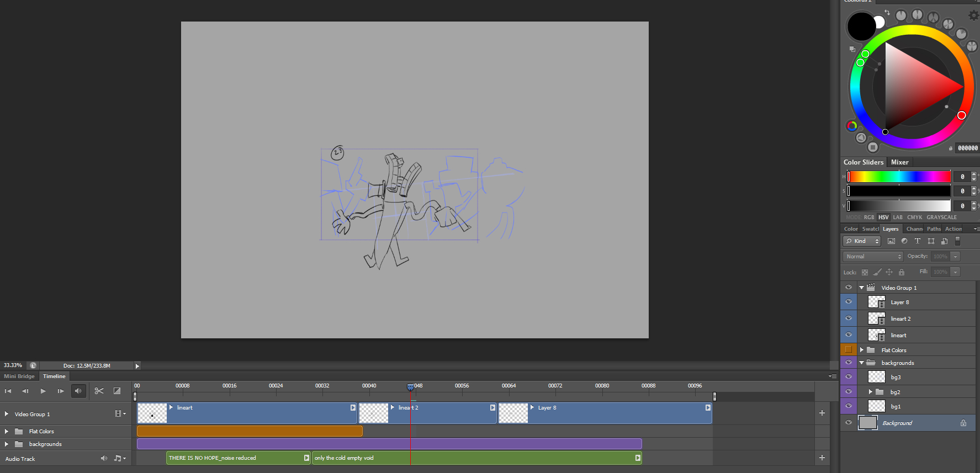Click the lock position move icon

(889, 272)
